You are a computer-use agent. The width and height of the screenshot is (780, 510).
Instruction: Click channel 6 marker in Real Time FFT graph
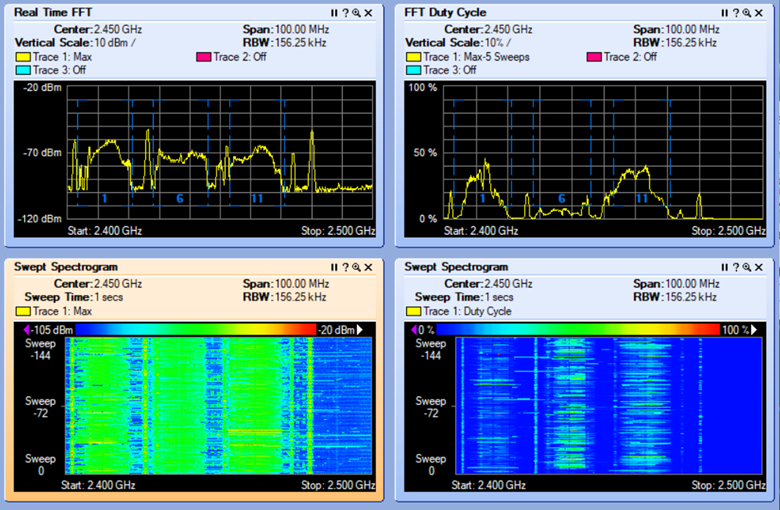coord(180,199)
